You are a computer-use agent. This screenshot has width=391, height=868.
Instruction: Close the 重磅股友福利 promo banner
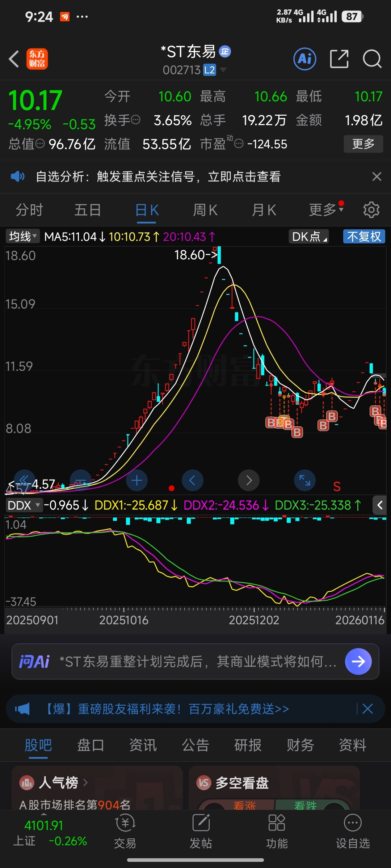pyautogui.click(x=367, y=709)
